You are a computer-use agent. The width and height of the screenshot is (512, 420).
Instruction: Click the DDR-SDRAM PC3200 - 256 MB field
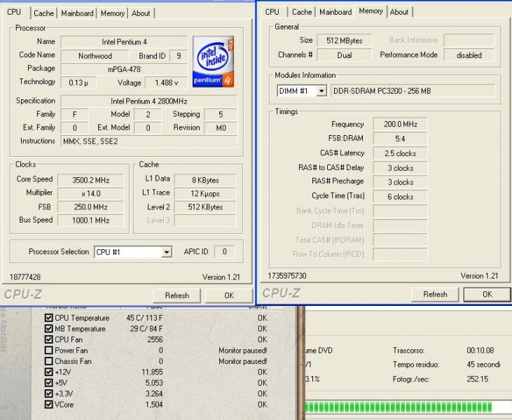(x=413, y=91)
